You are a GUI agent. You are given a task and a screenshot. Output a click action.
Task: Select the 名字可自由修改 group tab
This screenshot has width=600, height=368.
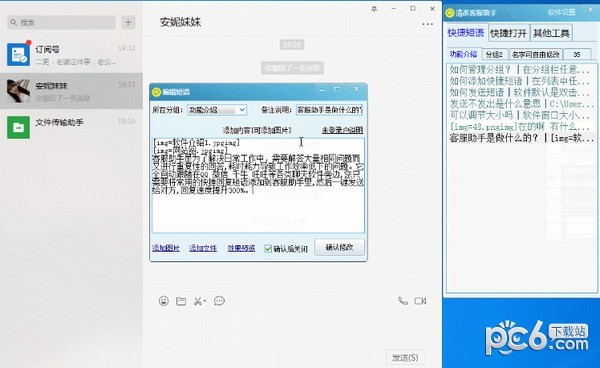click(x=536, y=54)
